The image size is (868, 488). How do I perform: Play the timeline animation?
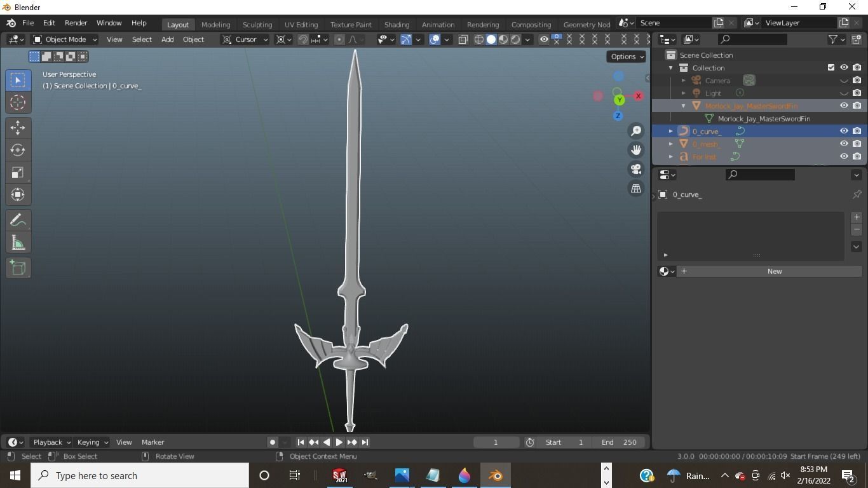[x=339, y=442]
